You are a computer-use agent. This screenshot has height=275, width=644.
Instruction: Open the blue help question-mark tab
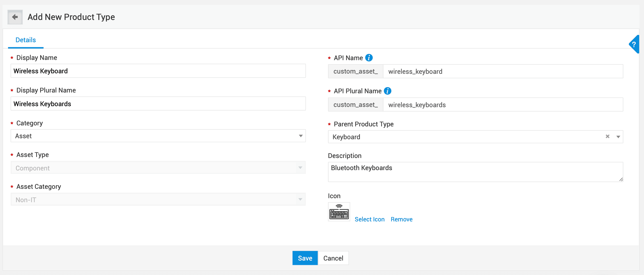pyautogui.click(x=634, y=44)
